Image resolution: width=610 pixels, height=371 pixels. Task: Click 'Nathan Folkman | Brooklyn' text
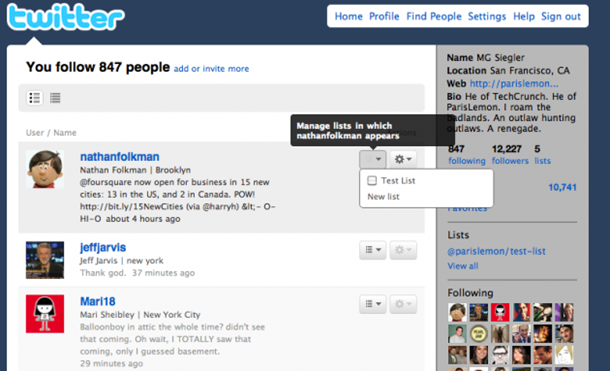135,170
